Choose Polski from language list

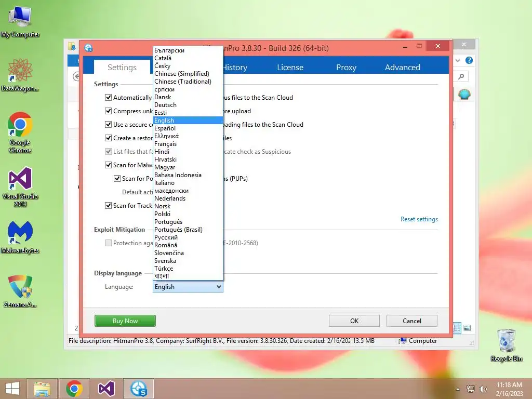click(188, 214)
